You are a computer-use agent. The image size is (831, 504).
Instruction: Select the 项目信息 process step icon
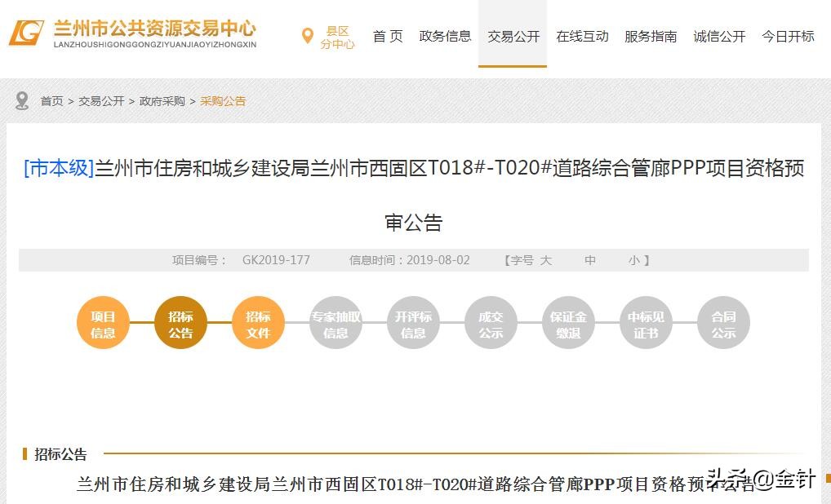103,322
